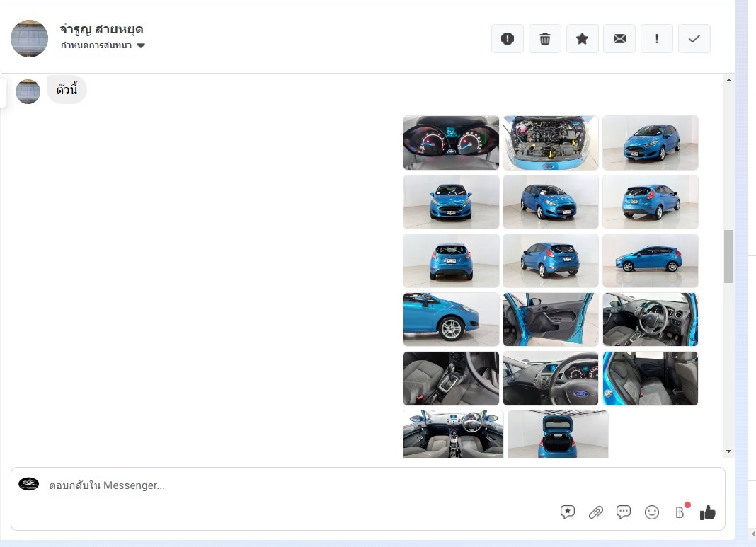The height and width of the screenshot is (547, 756).
Task: Open the straight front view car photo
Action: [x=452, y=202]
